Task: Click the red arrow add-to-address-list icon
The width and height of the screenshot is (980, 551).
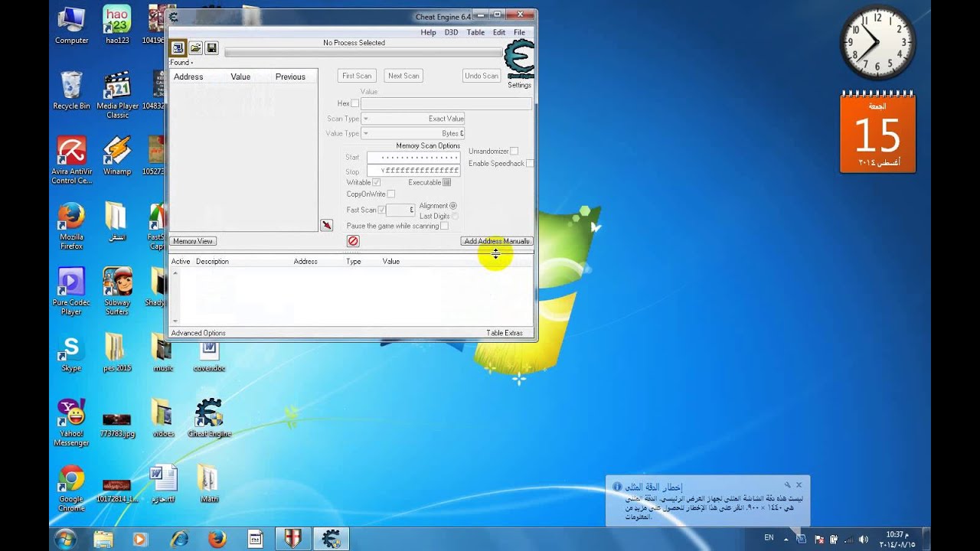Action: [x=326, y=225]
